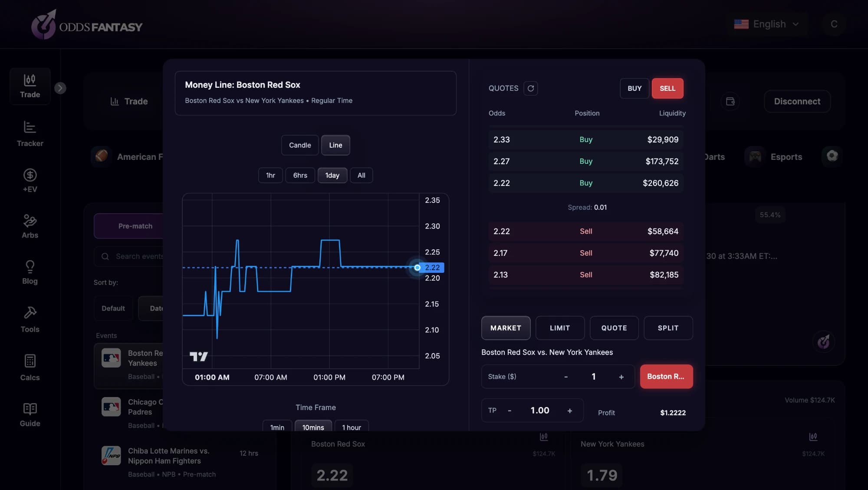Decrease the TP value with minus
This screenshot has width=868, height=490.
click(x=510, y=411)
